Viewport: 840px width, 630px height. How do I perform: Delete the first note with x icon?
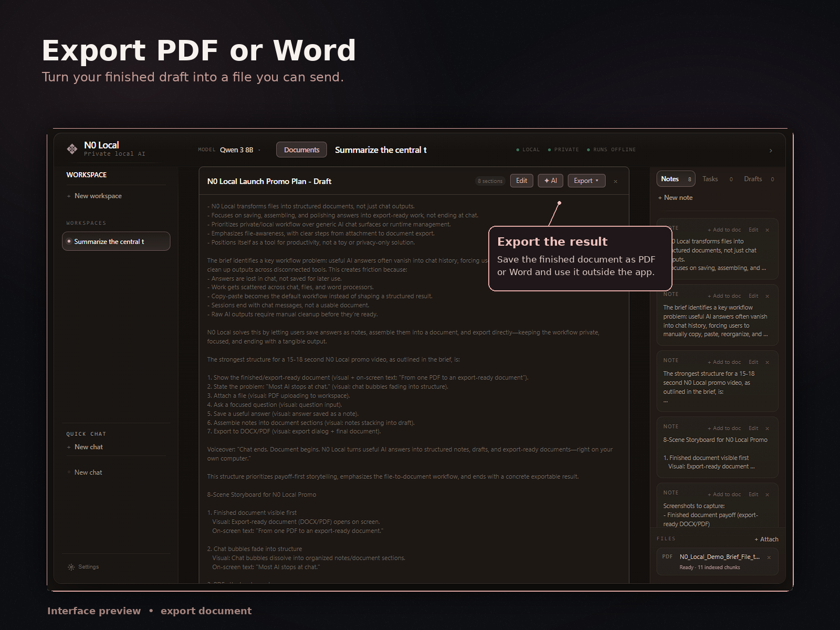pos(767,230)
